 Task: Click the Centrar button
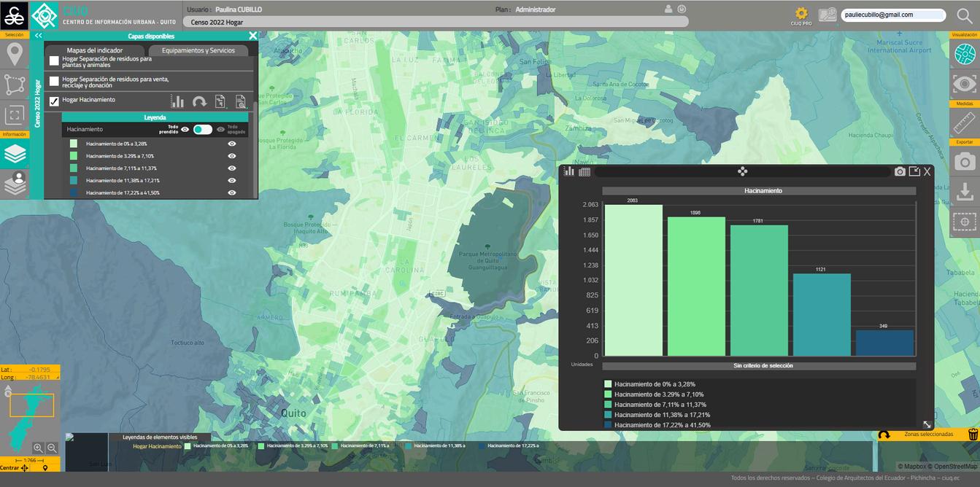(x=14, y=468)
